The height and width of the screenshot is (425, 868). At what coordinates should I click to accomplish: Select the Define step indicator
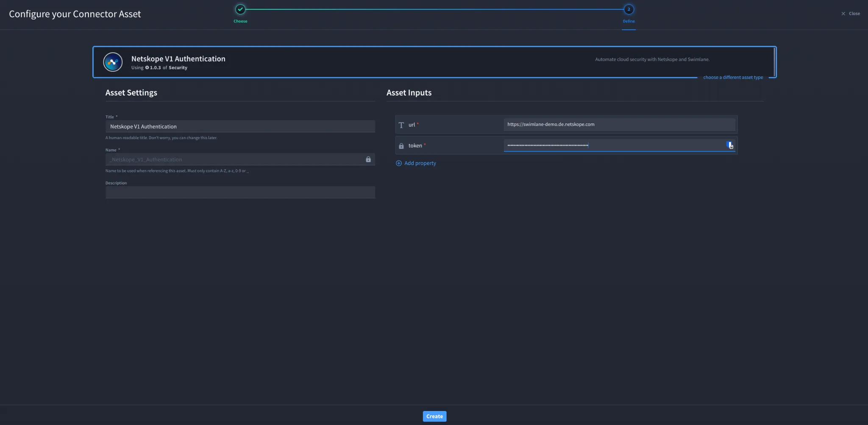tap(629, 9)
